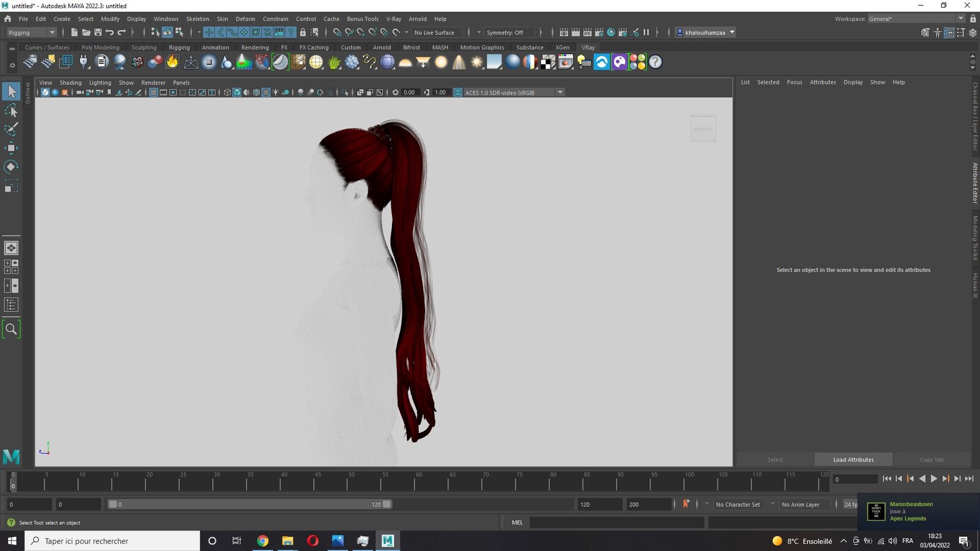Open the Workspace General dropdown

(916, 19)
